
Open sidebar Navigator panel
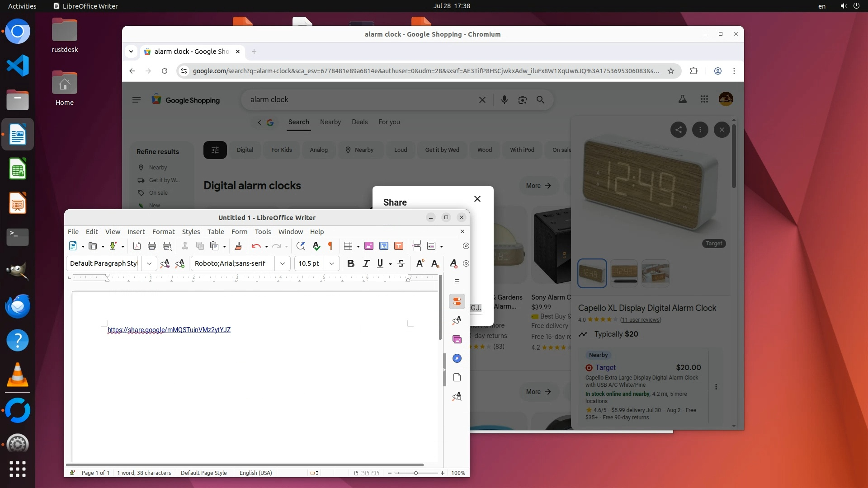point(457,358)
